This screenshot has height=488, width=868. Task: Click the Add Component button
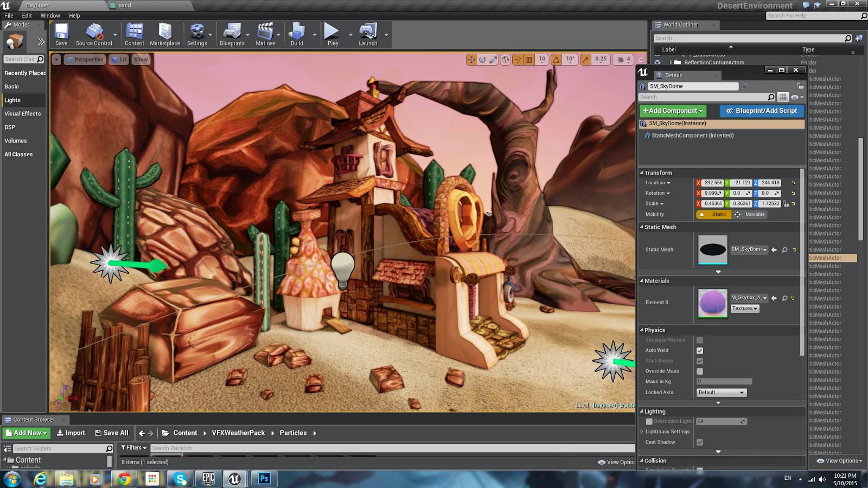[x=672, y=111]
